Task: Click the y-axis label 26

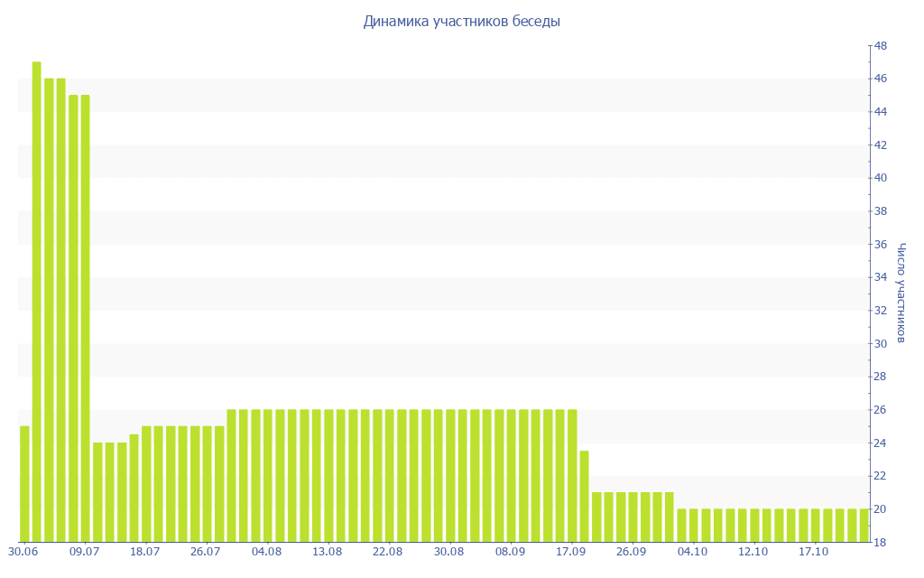Action: [x=880, y=410]
